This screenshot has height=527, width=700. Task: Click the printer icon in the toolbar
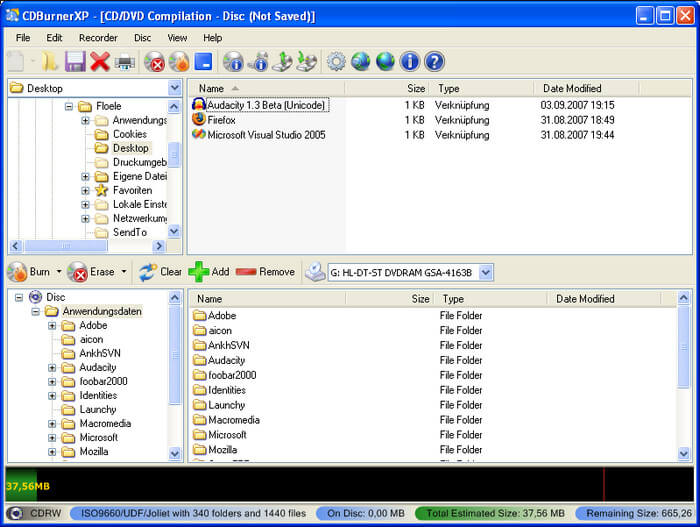125,62
